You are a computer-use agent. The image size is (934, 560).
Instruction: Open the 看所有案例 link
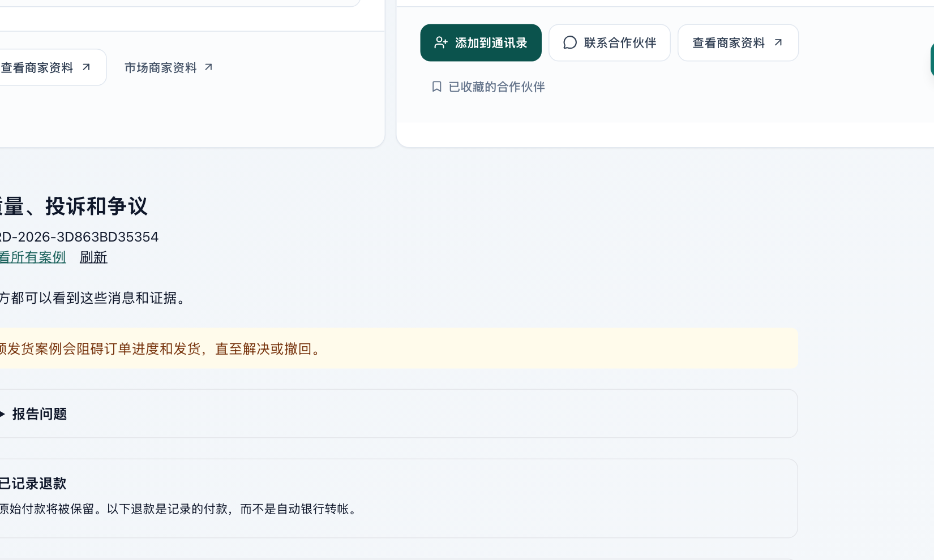pos(33,257)
